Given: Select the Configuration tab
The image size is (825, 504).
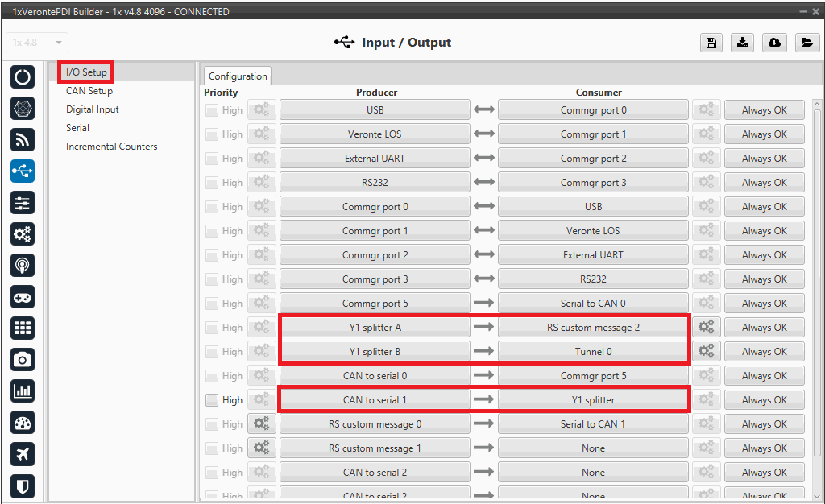Looking at the screenshot, I should click(238, 76).
